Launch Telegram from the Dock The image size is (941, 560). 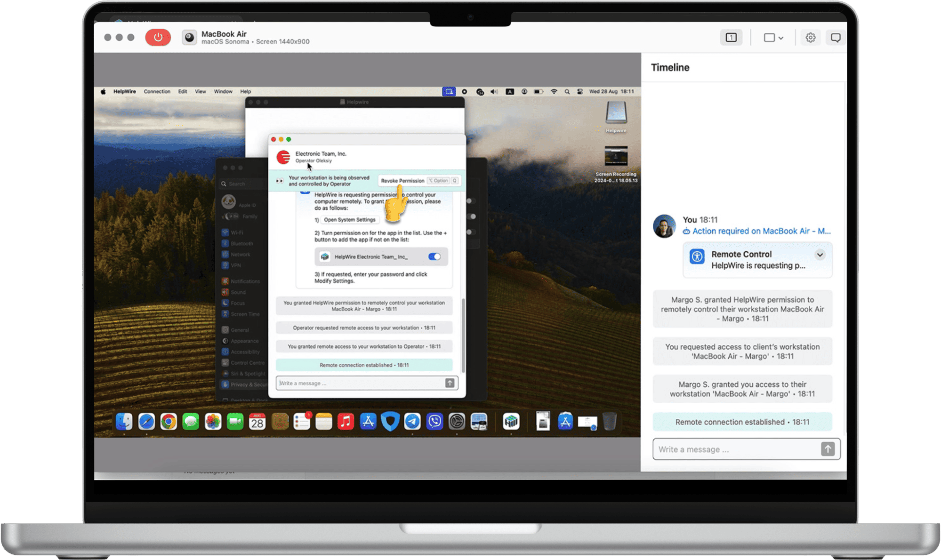click(412, 422)
